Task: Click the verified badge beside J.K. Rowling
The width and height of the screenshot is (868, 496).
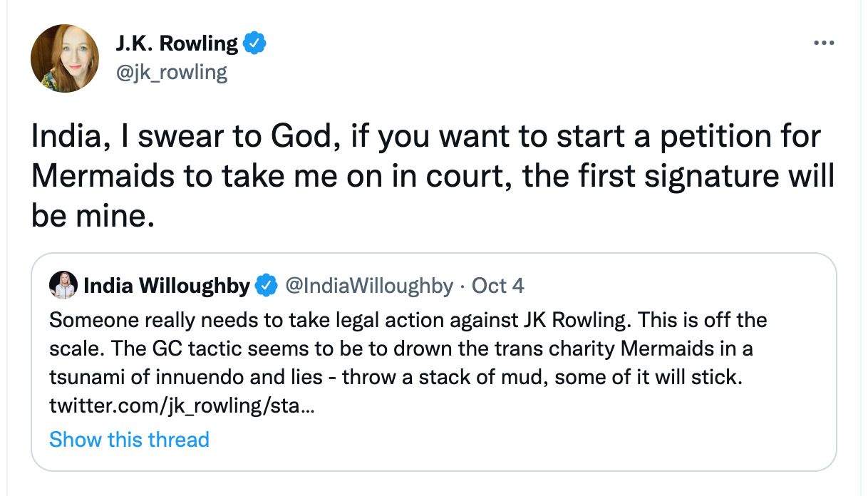Action: (x=254, y=43)
